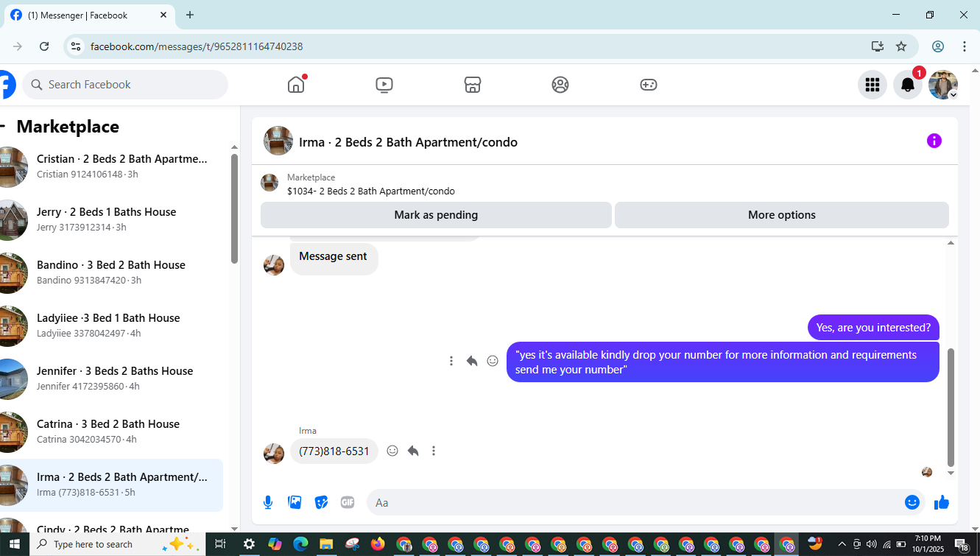Click Irma's avatar beside the phone number message
980x556 pixels.
point(274,454)
